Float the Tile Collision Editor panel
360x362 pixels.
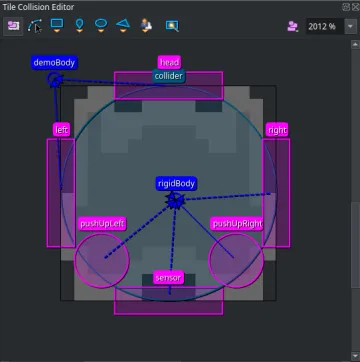pos(346,7)
